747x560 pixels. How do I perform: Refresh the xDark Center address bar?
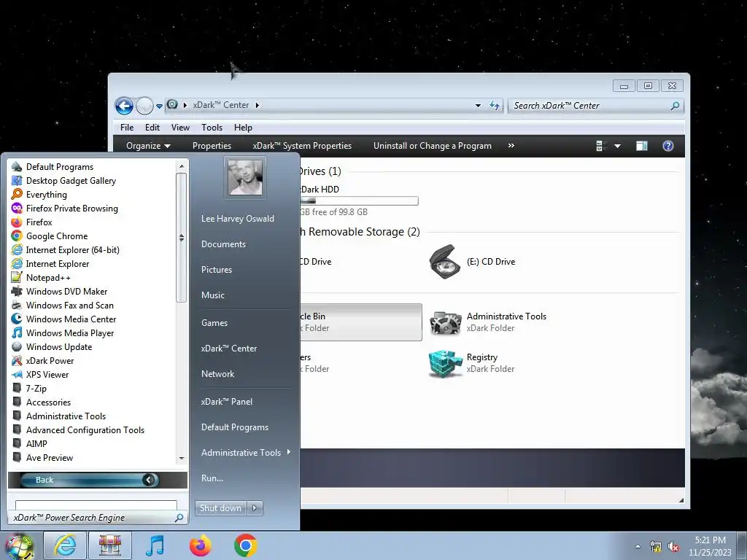point(495,106)
